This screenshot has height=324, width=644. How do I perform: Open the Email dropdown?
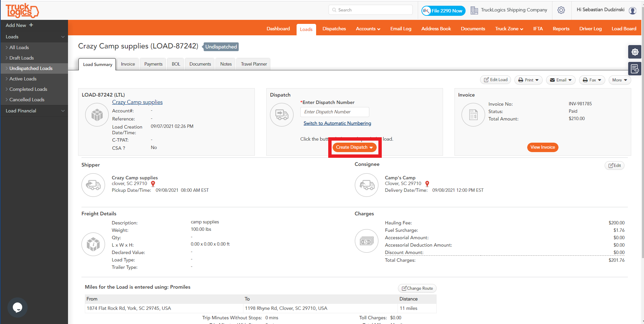click(x=561, y=80)
